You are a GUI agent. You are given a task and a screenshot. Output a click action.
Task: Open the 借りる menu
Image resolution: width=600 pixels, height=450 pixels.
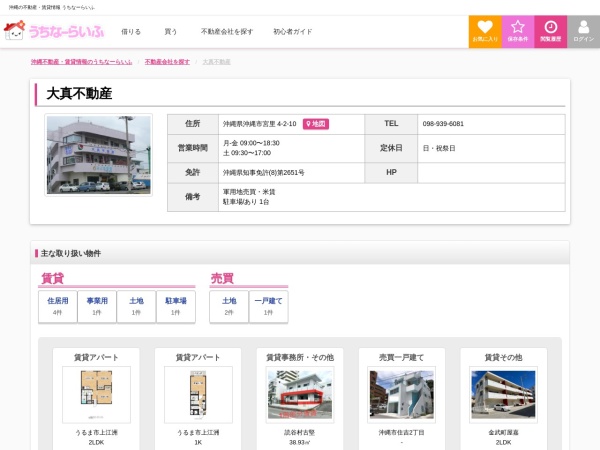tap(131, 32)
